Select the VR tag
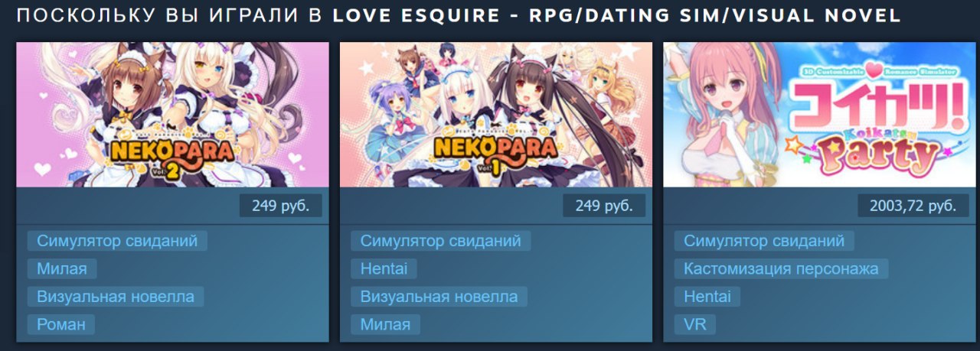 [695, 324]
